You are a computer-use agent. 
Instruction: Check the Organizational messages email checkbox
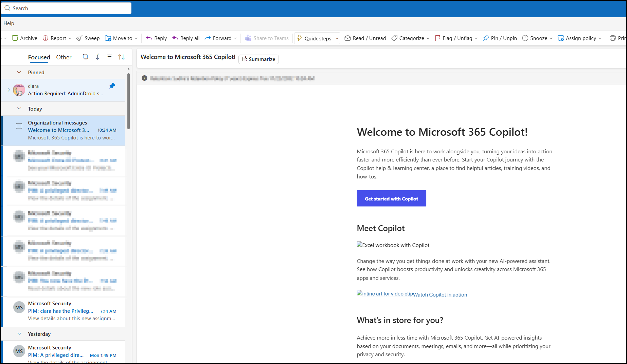pyautogui.click(x=19, y=126)
